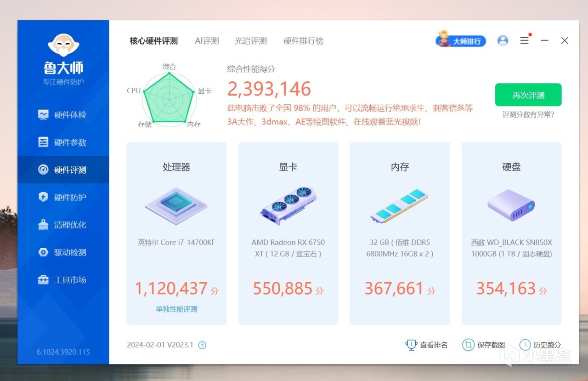Click the 专注硬件防护 slogan
588x381 pixels.
click(x=63, y=82)
